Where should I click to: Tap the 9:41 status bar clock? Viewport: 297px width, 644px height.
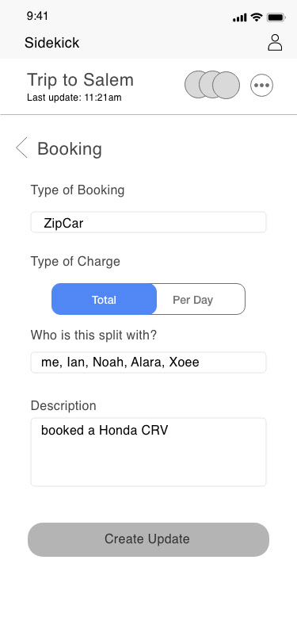tap(37, 16)
